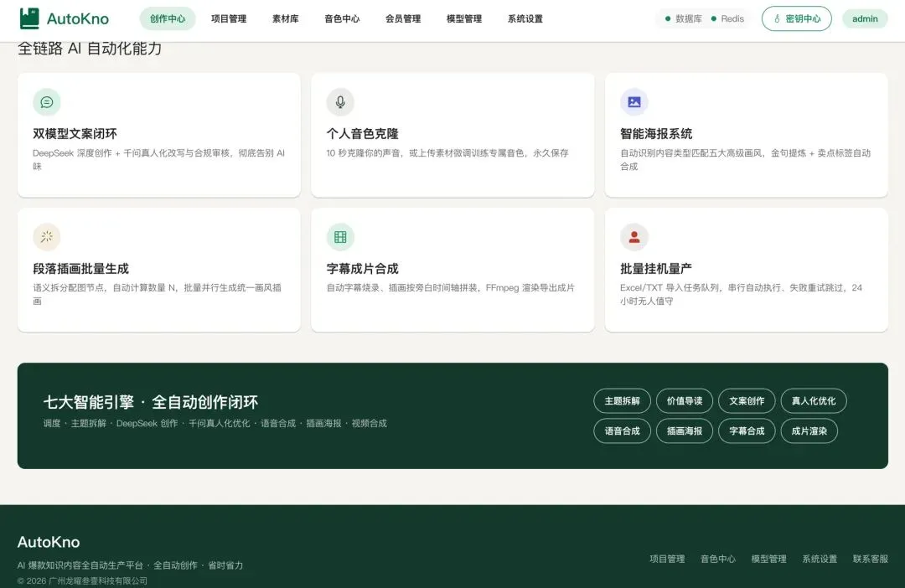Click the 语音合成 pill
The height and width of the screenshot is (588, 905).
[622, 431]
